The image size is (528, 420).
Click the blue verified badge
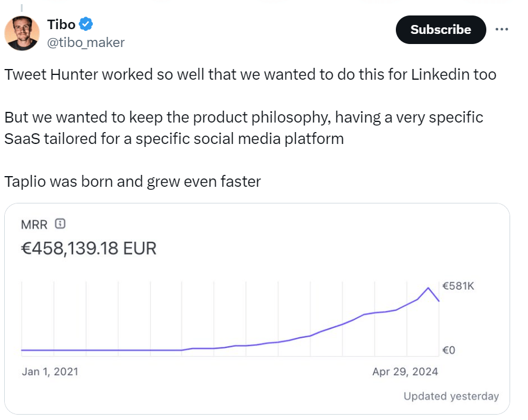coord(86,24)
